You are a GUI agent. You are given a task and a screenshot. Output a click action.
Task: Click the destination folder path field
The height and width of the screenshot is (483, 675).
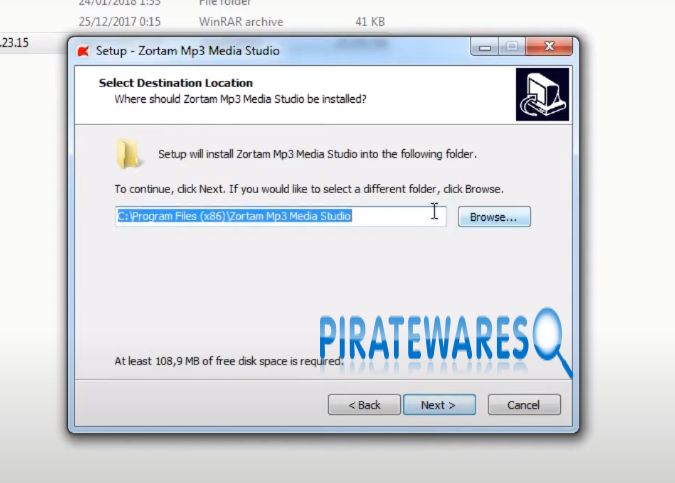(280, 216)
